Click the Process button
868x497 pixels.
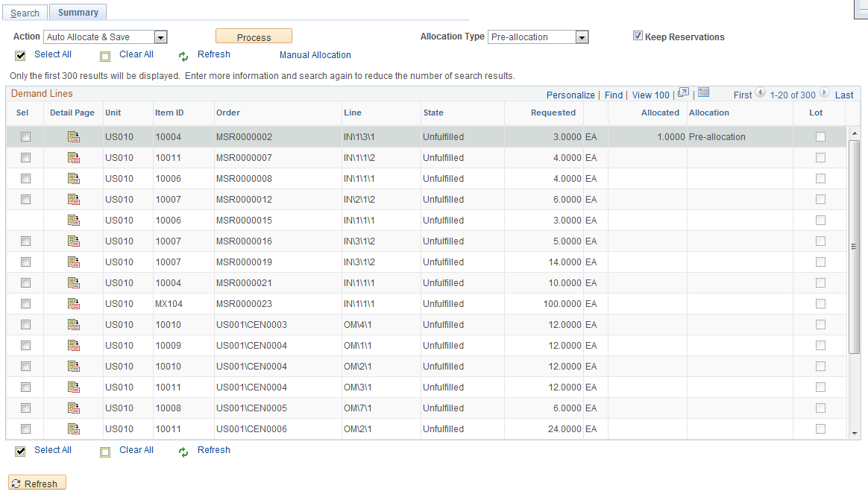254,35
